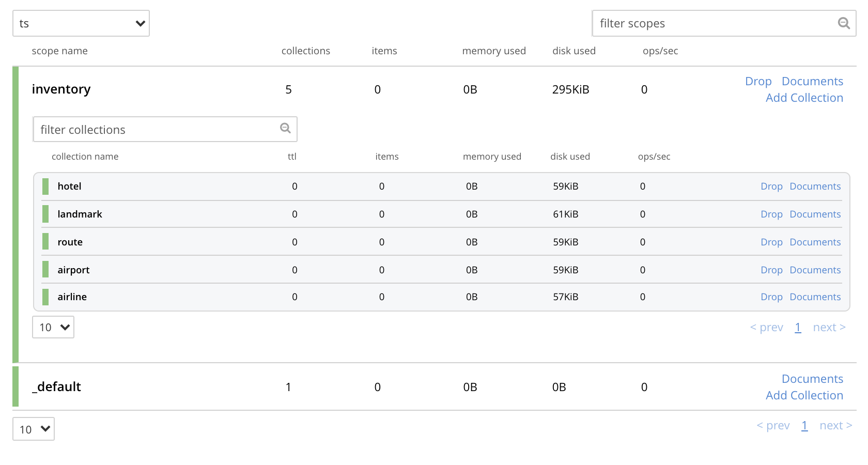Open the page size dropdown below collections list

click(53, 327)
